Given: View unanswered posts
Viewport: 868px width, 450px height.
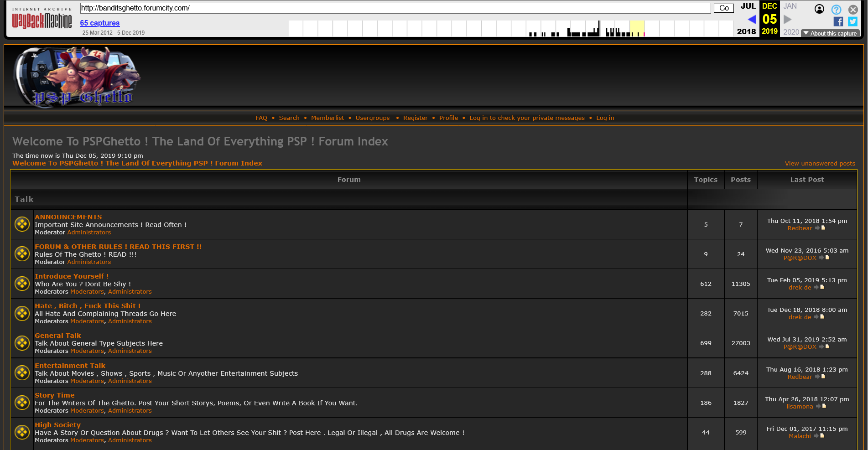Looking at the screenshot, I should coord(819,163).
